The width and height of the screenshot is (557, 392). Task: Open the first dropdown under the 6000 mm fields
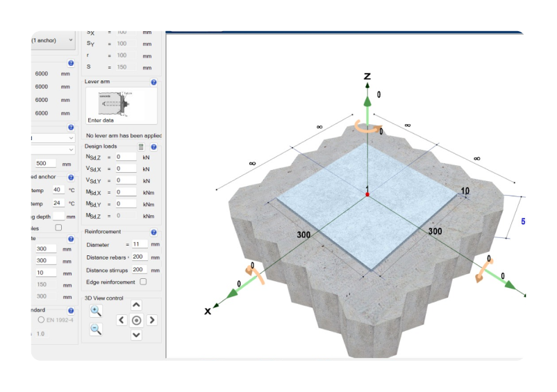[53, 138]
